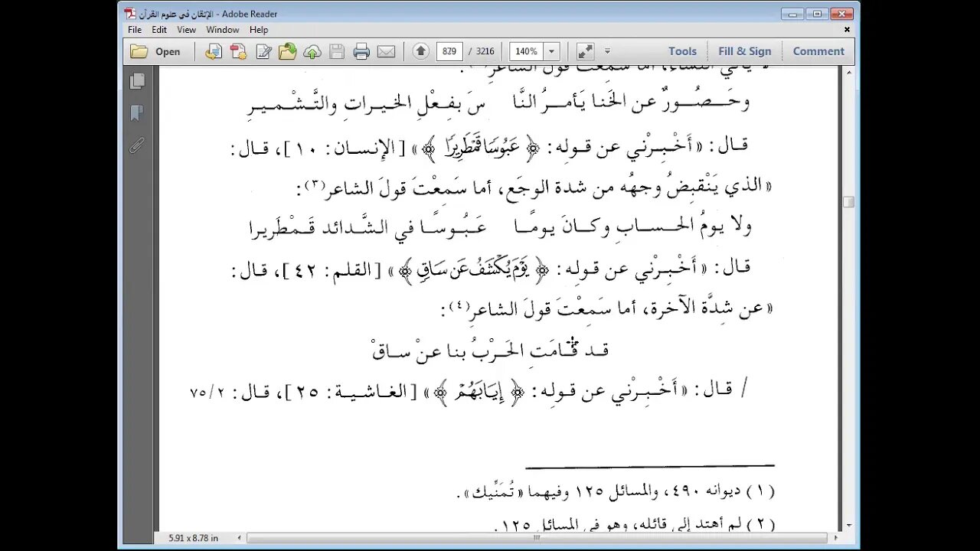This screenshot has width=980, height=551.
Task: Show the Bookmarks panel
Action: (138, 113)
